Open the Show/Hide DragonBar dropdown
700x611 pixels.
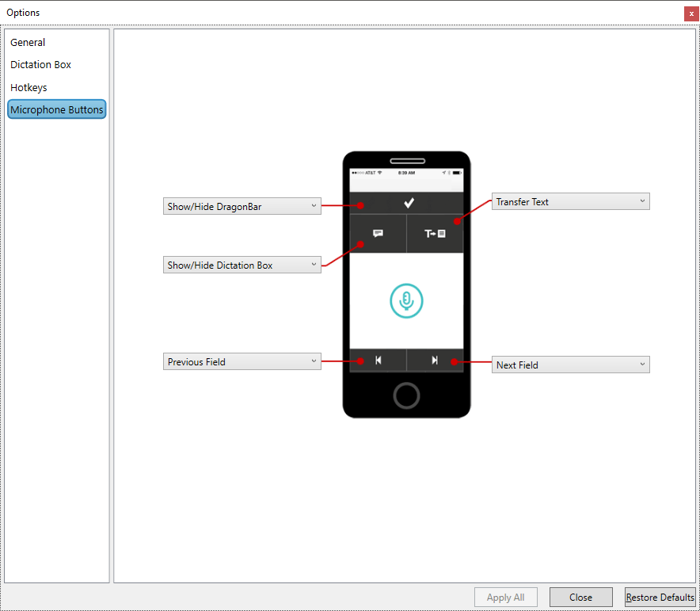[x=242, y=206]
